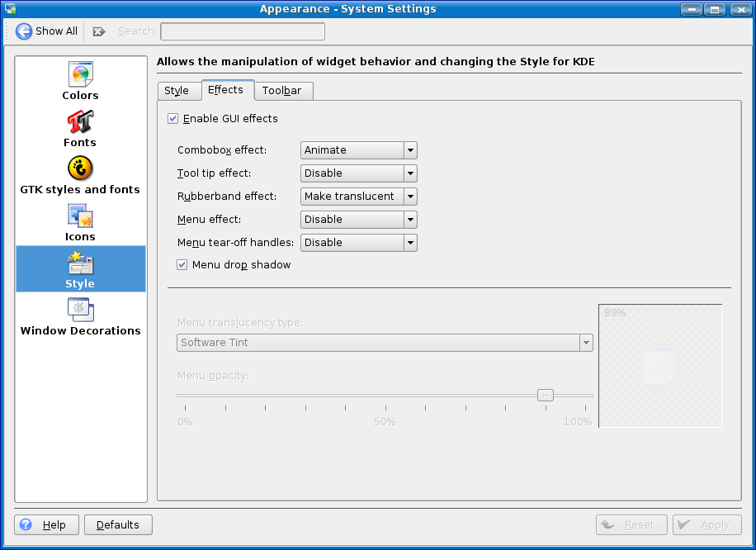This screenshot has width=756, height=550.
Task: Expand the Rubberband effect dropdown
Action: (358, 197)
